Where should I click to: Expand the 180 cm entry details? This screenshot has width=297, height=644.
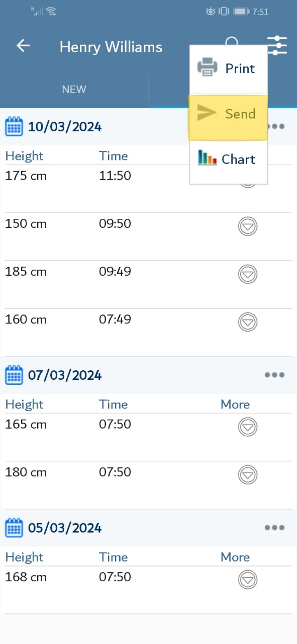click(x=247, y=475)
